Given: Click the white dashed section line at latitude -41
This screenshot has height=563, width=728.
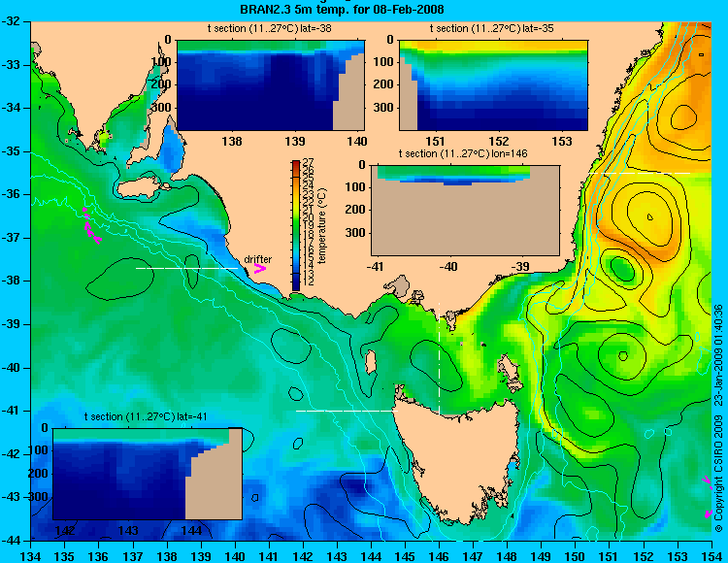Looking at the screenshot, I should [x=347, y=411].
